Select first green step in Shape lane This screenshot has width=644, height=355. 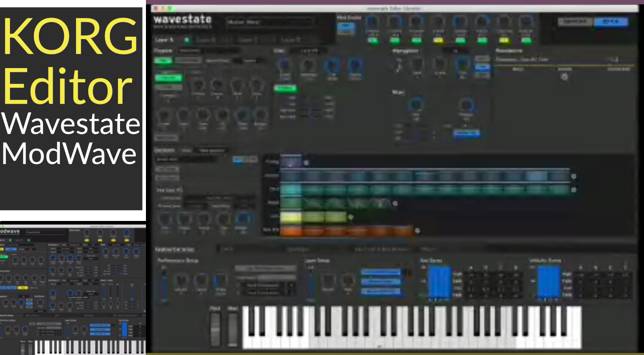tap(291, 203)
